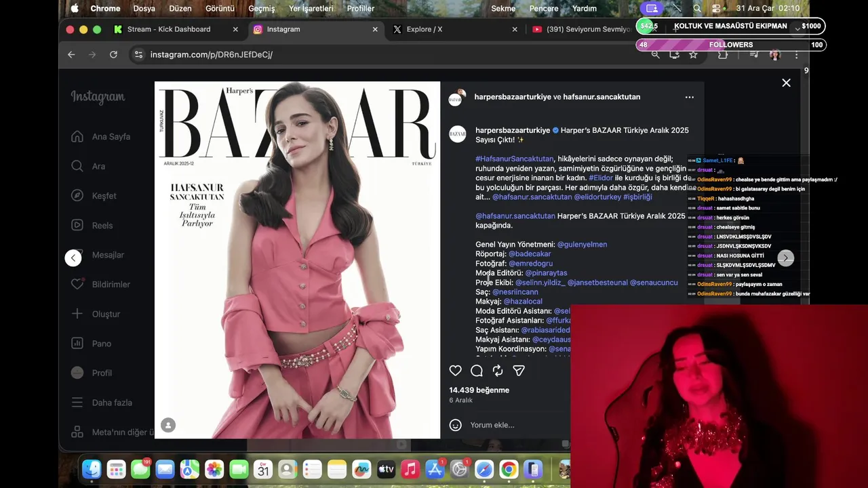The image size is (868, 488).
Task: Switch to the Stream - Kick Dashboard tab
Action: coord(169,29)
